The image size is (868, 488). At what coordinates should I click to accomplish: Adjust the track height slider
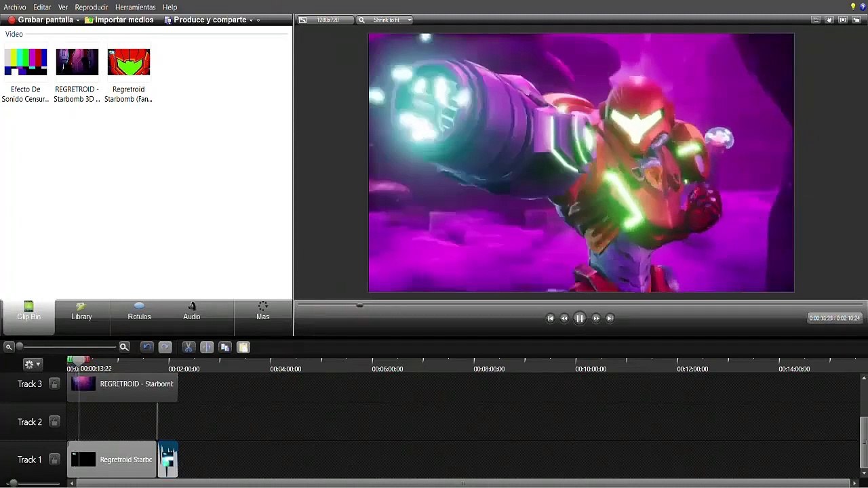13,483
